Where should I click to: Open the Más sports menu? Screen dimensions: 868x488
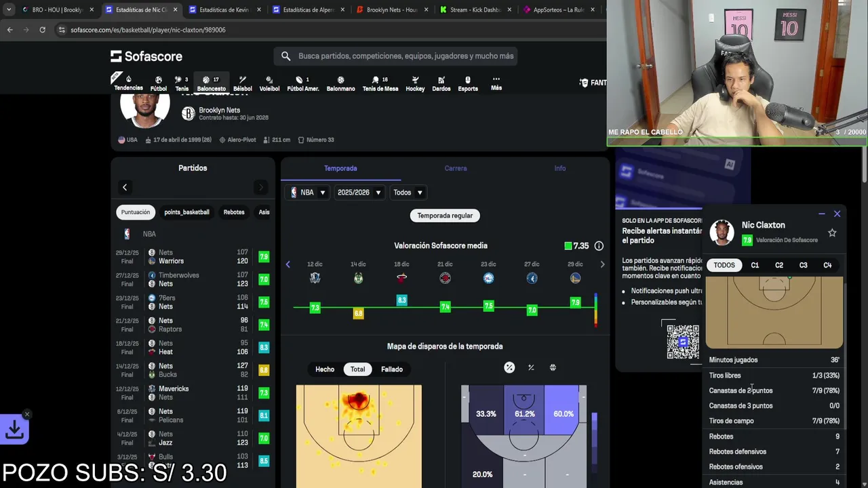tap(496, 83)
